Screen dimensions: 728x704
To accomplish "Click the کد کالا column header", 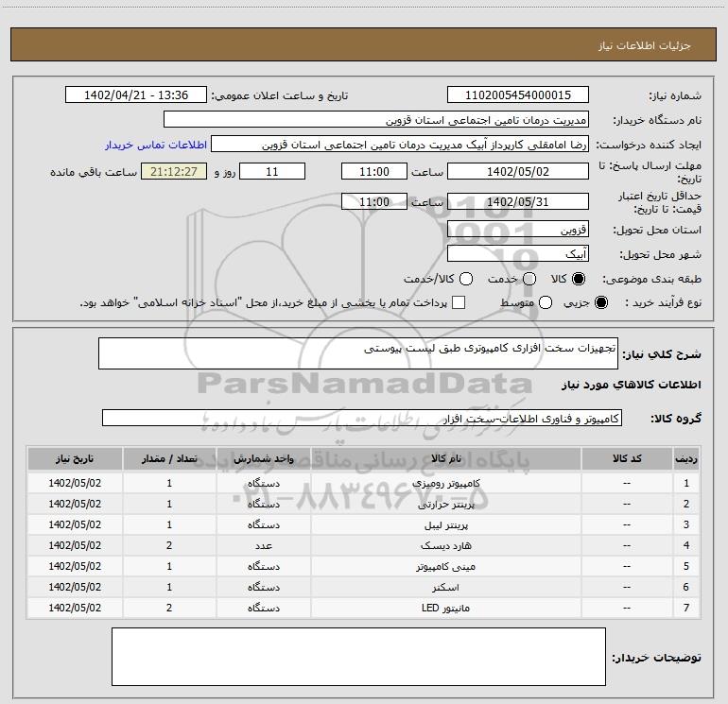I will [x=627, y=459].
